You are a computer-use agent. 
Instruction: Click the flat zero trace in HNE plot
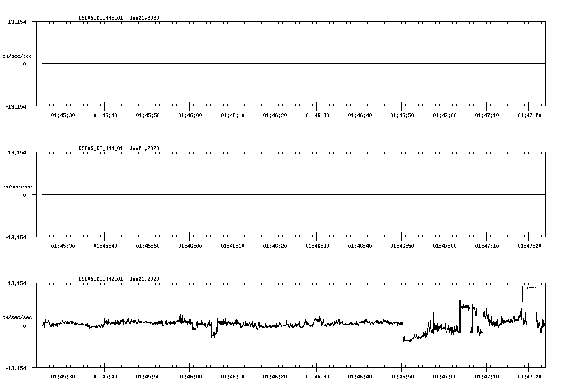(x=294, y=64)
